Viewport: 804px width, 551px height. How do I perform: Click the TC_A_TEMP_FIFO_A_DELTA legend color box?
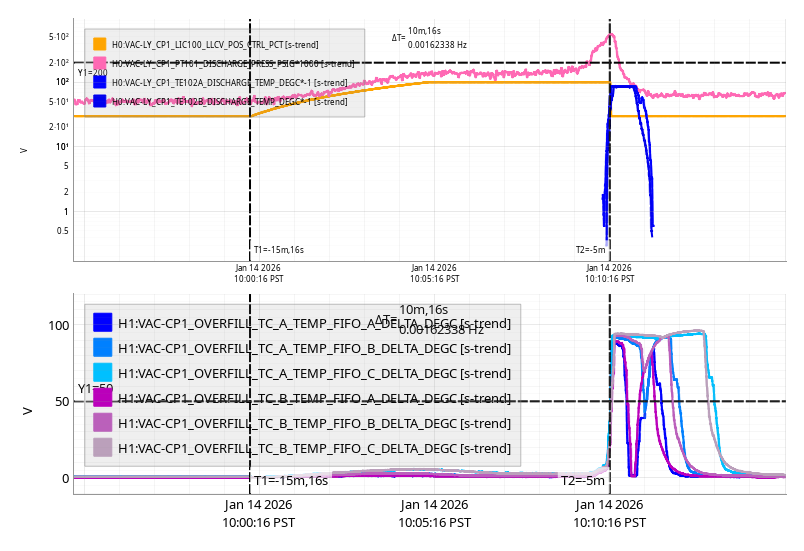pyautogui.click(x=102, y=323)
